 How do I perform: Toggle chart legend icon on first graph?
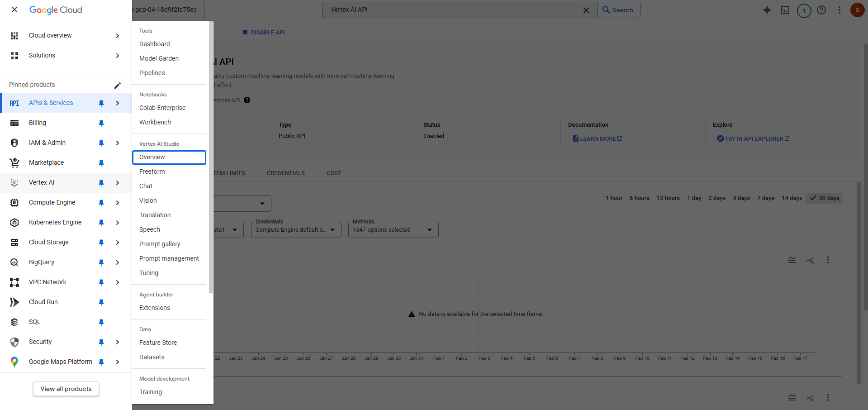792,260
